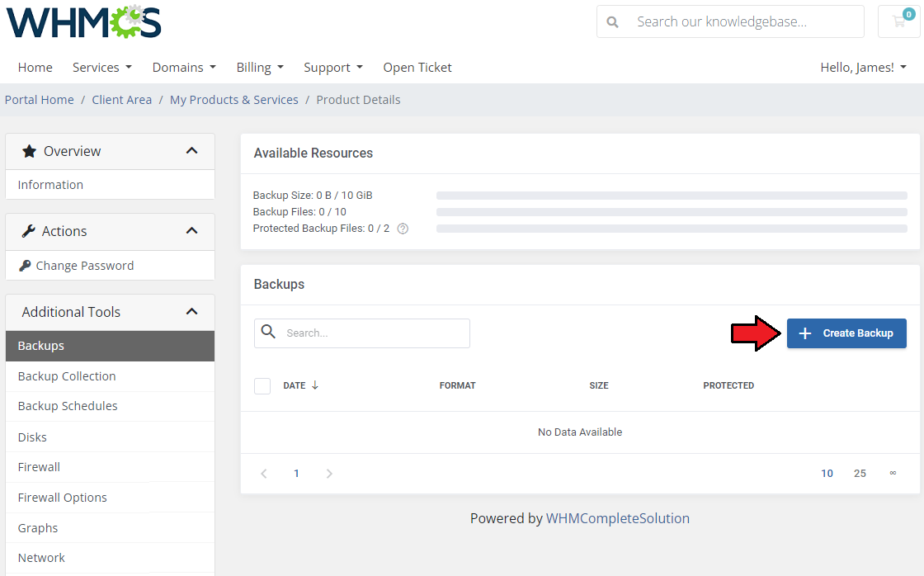Image resolution: width=924 pixels, height=576 pixels.
Task: Click the Create Backup button
Action: click(846, 333)
